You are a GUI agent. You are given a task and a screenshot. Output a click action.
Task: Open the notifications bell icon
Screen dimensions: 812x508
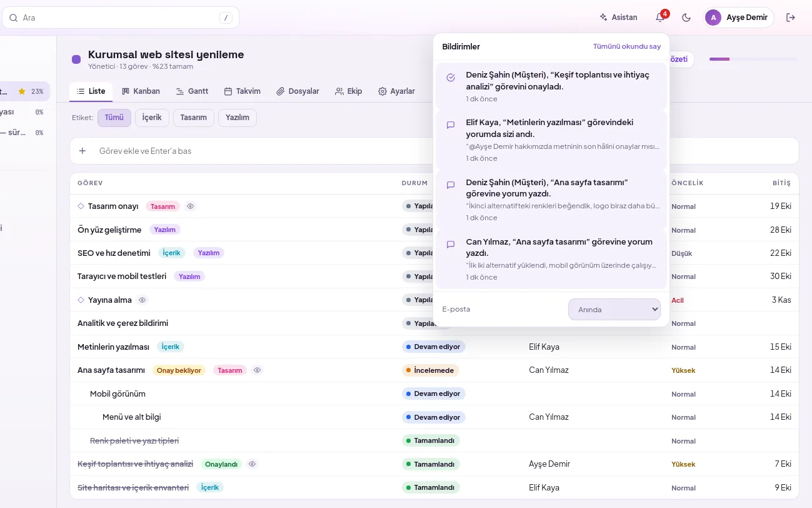pyautogui.click(x=660, y=18)
